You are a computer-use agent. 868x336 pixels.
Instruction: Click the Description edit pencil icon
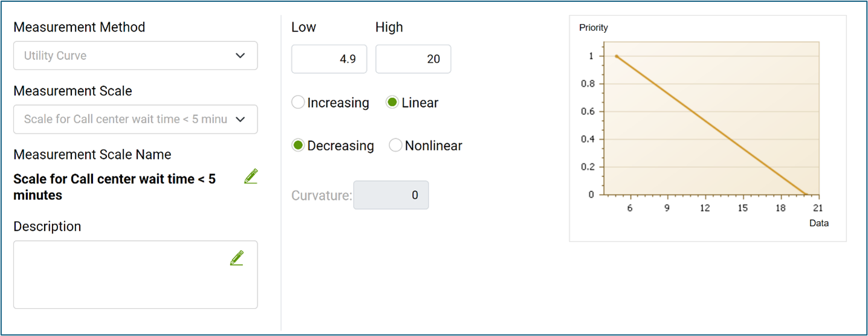coord(236,258)
